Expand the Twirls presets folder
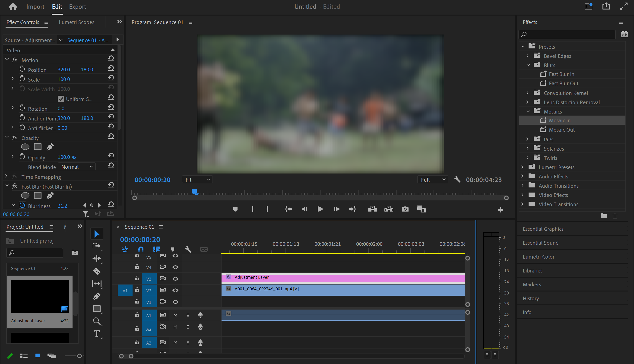Image resolution: width=634 pixels, height=364 pixels. coord(527,158)
